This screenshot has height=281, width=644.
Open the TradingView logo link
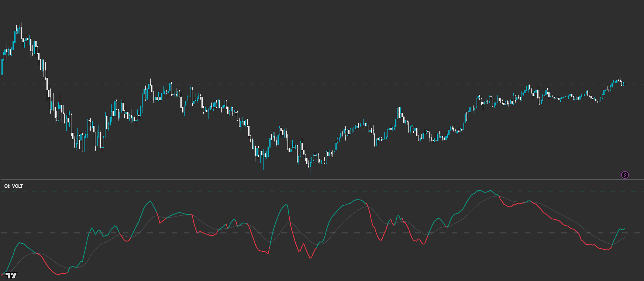tap(11, 275)
